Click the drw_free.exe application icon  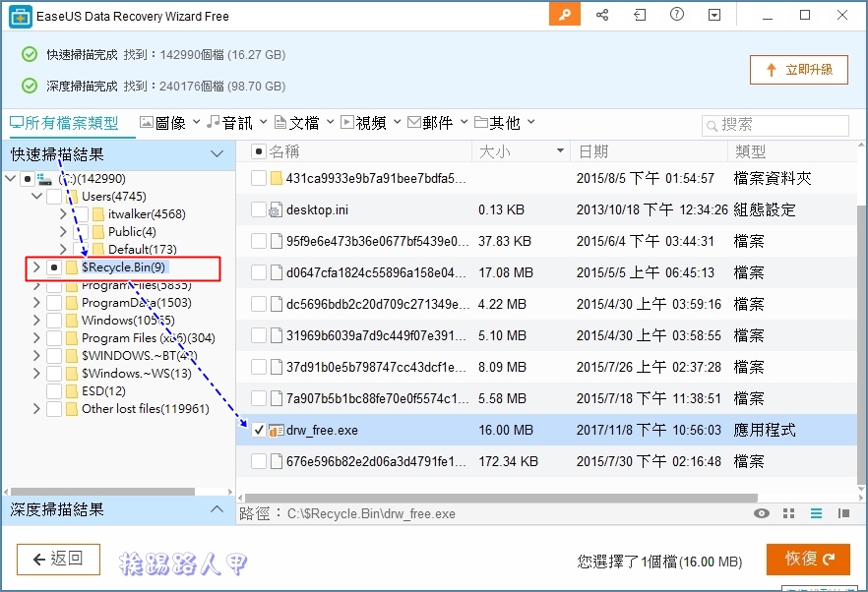click(276, 431)
